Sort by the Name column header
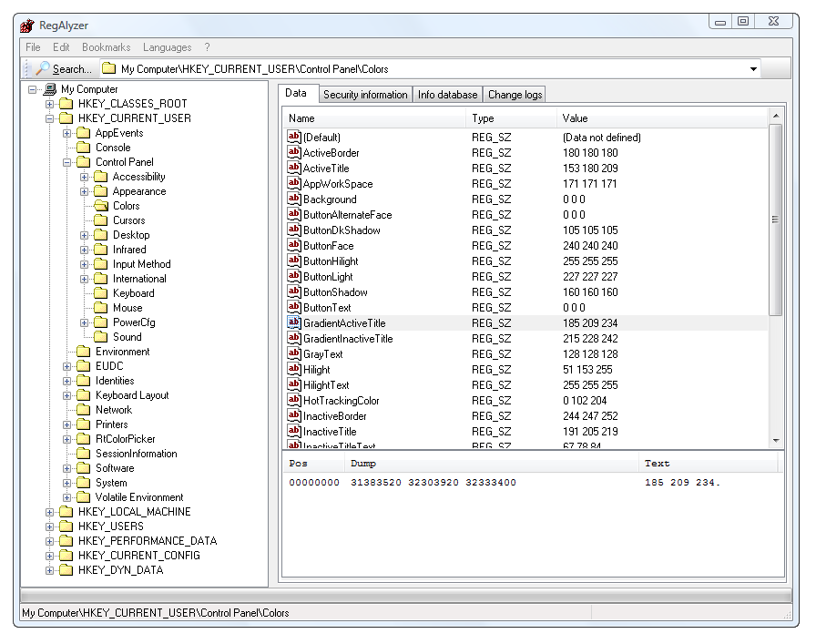 pyautogui.click(x=373, y=118)
